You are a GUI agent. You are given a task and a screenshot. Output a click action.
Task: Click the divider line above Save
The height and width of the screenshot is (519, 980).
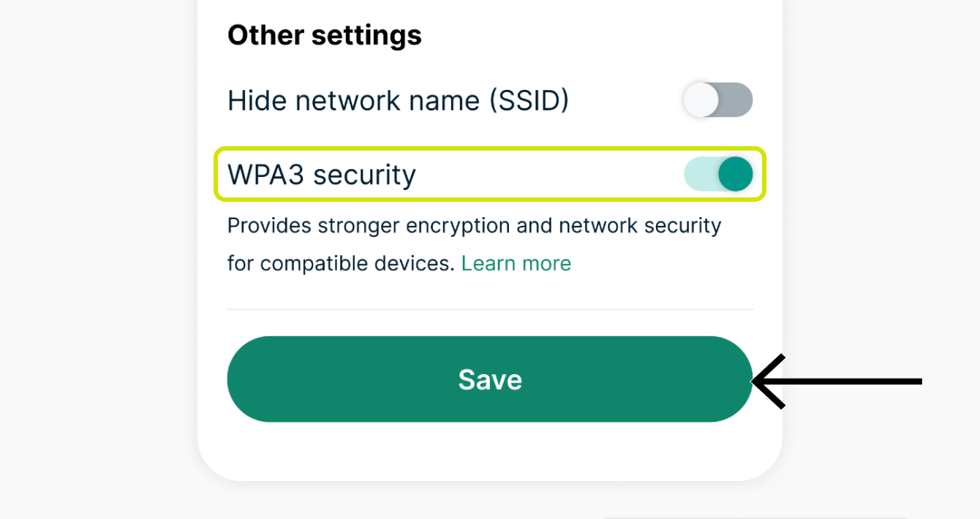[490, 309]
